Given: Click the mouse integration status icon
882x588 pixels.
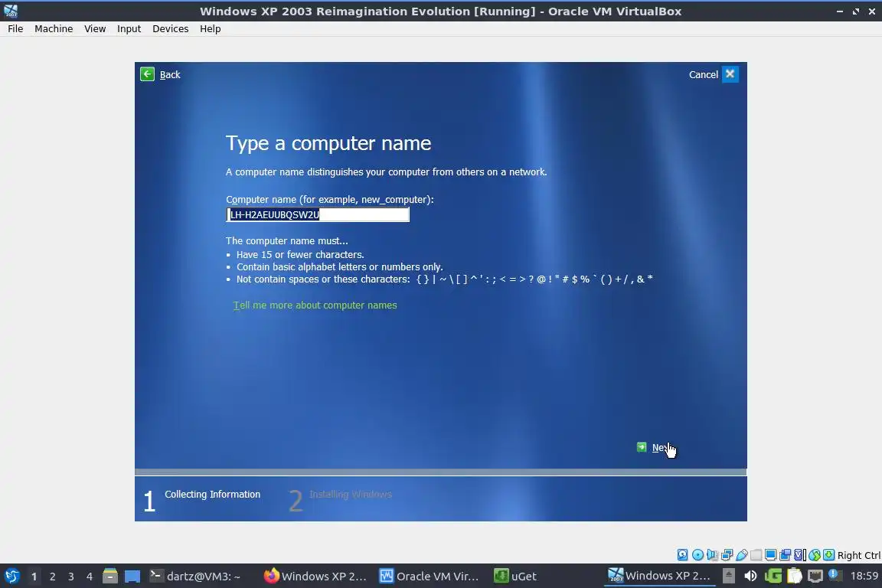Looking at the screenshot, I should pyautogui.click(x=815, y=555).
